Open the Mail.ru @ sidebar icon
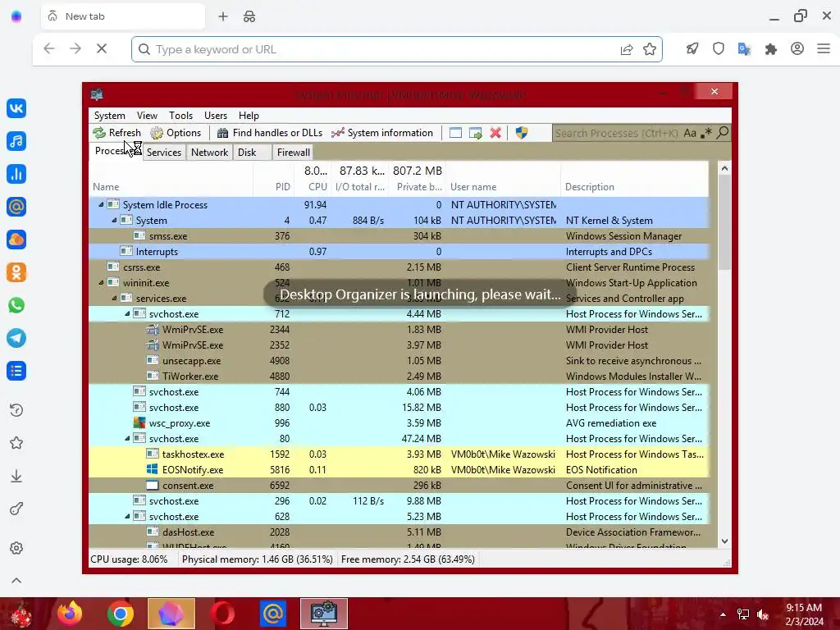Screen dimensions: 840x630 16,206
